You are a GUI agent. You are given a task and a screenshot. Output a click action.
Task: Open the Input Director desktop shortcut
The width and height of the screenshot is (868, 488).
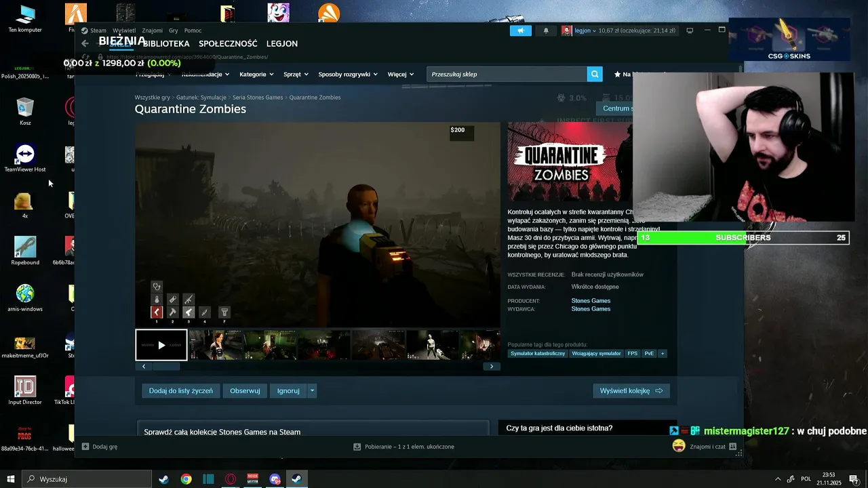[x=25, y=390]
